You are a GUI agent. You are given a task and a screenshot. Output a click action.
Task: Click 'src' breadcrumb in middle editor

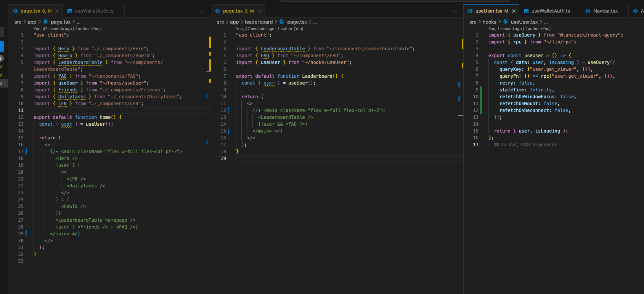point(220,22)
